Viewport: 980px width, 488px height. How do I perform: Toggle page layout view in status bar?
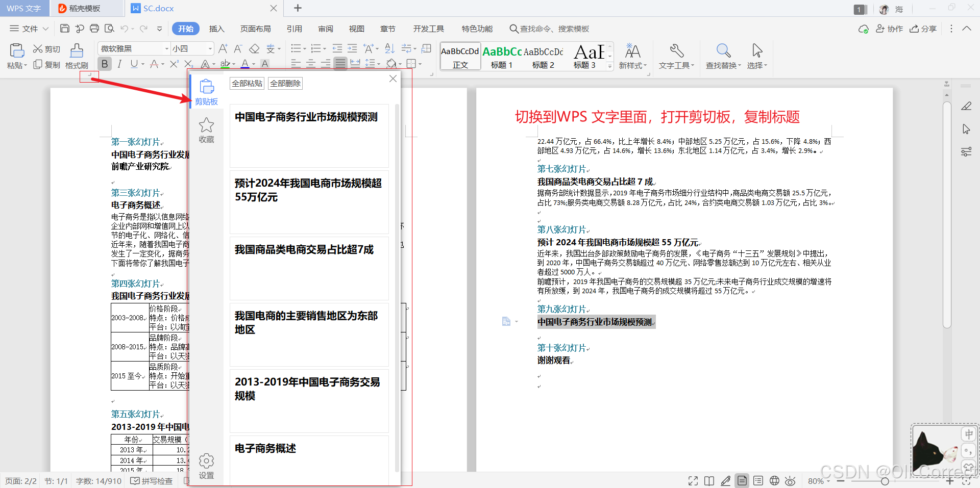click(742, 481)
